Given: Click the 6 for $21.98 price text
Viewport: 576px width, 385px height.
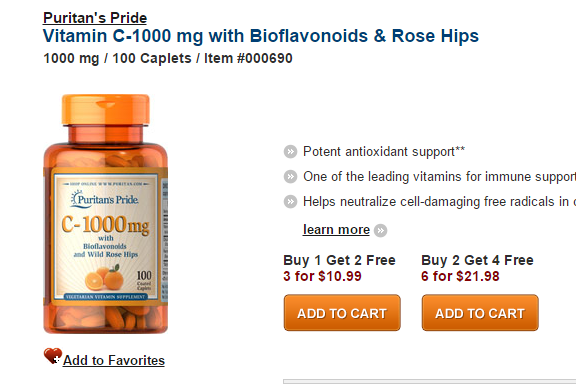Looking at the screenshot, I should click(x=460, y=276).
